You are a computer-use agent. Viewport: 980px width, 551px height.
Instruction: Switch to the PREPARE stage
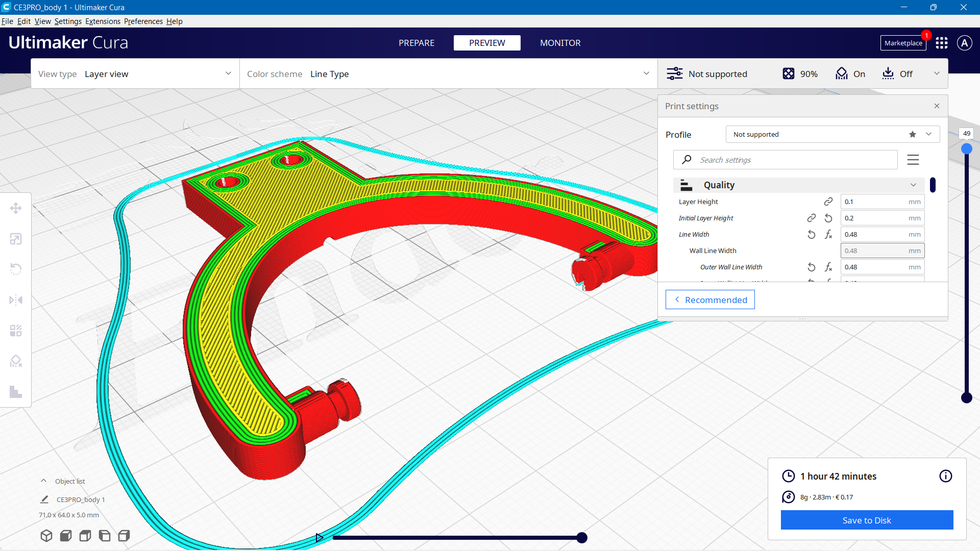(416, 43)
